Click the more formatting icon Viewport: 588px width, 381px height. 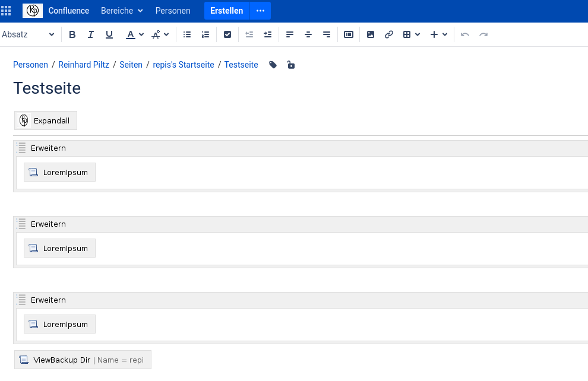(156, 34)
